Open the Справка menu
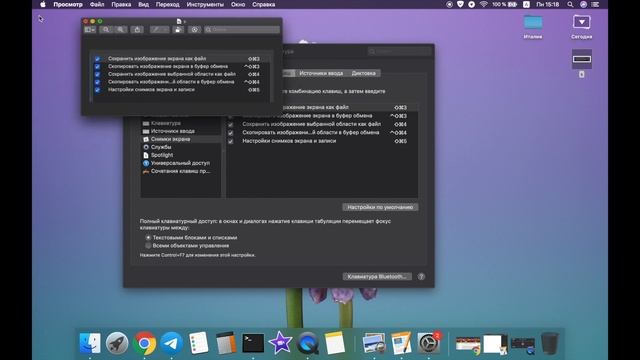Image resolution: width=640 pixels, height=360 pixels. 263,4
